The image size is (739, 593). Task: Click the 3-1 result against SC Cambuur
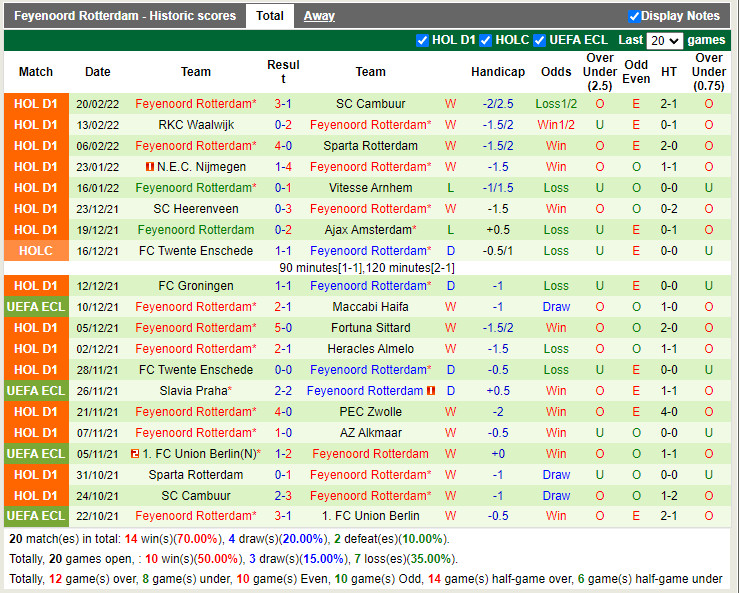click(x=283, y=104)
